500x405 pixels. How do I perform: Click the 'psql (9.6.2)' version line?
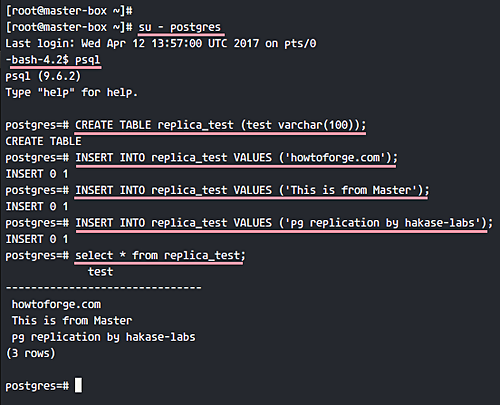click(43, 76)
